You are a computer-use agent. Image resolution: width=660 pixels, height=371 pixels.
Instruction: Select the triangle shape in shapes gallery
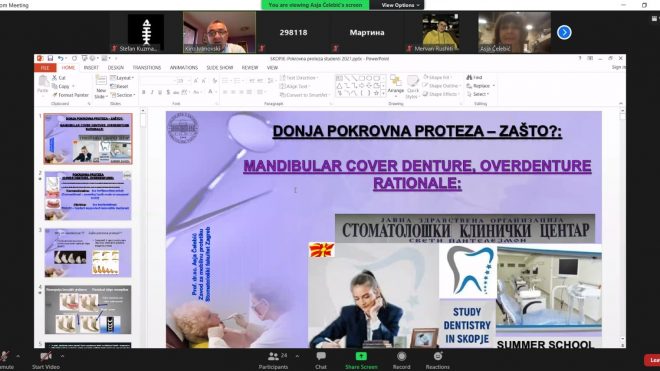coord(339,86)
